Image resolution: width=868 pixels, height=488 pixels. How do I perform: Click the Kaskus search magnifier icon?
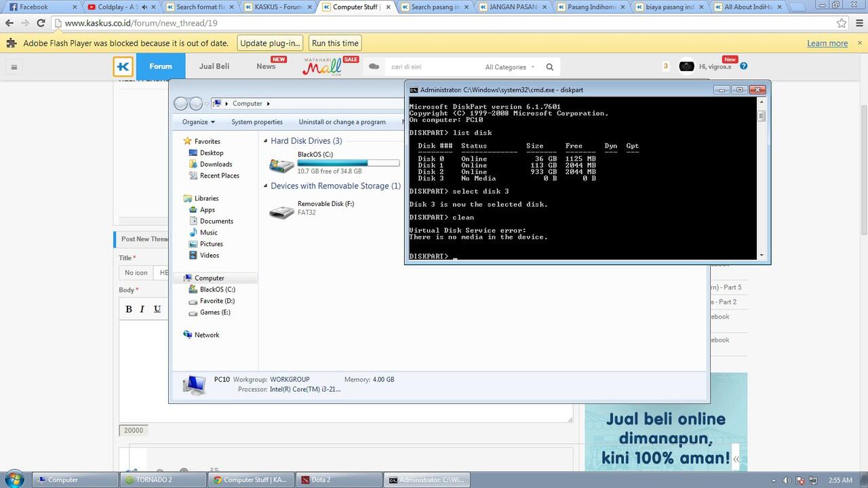click(550, 66)
